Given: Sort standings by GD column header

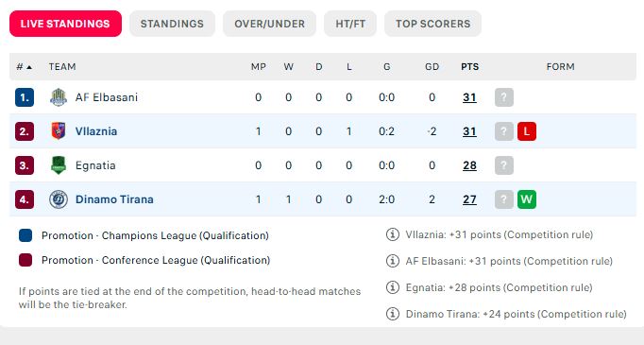Looking at the screenshot, I should tap(432, 66).
